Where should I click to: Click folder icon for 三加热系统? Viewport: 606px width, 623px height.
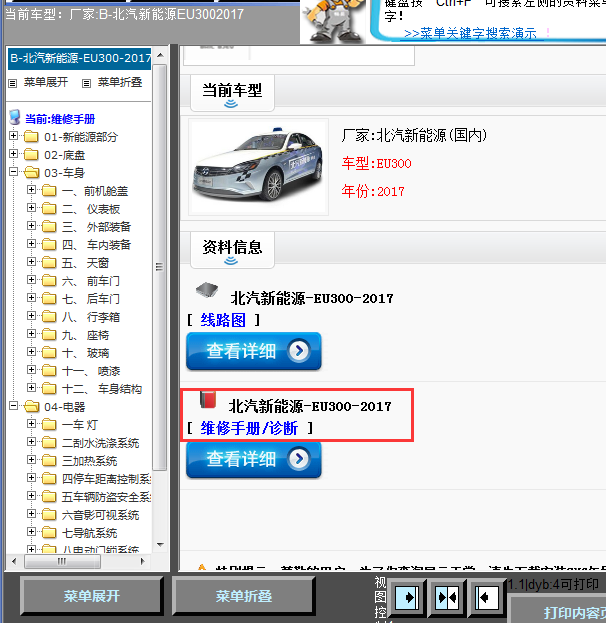pyautogui.click(x=49, y=460)
